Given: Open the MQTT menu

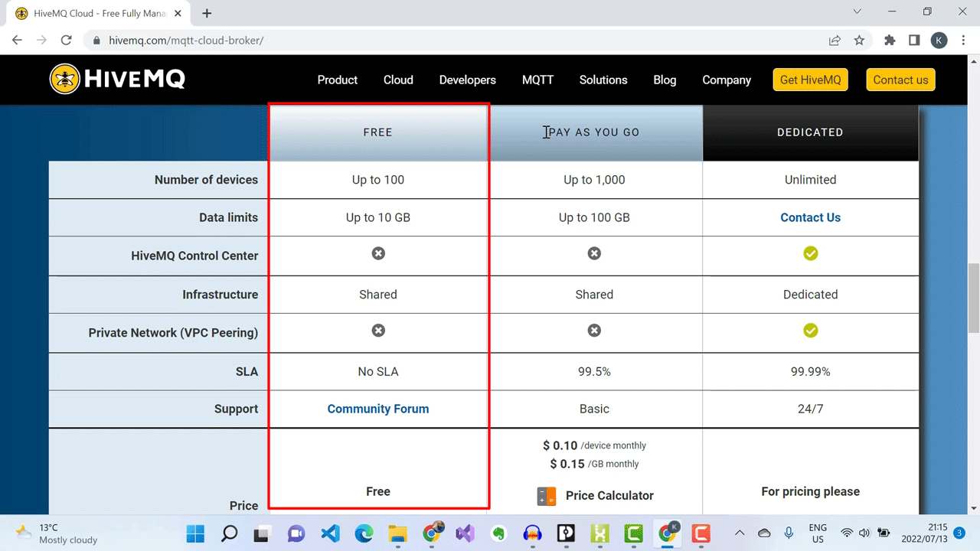Looking at the screenshot, I should (x=537, y=80).
